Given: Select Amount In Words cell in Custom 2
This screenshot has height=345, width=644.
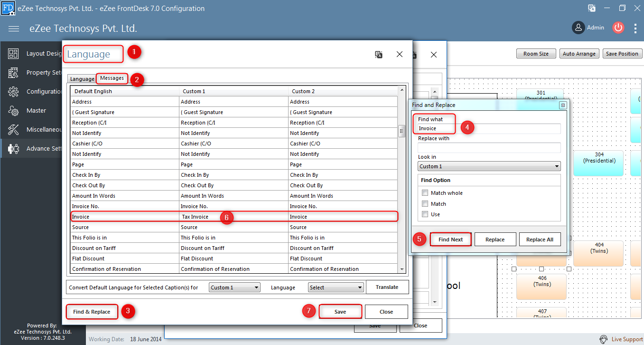Looking at the screenshot, I should point(343,196).
